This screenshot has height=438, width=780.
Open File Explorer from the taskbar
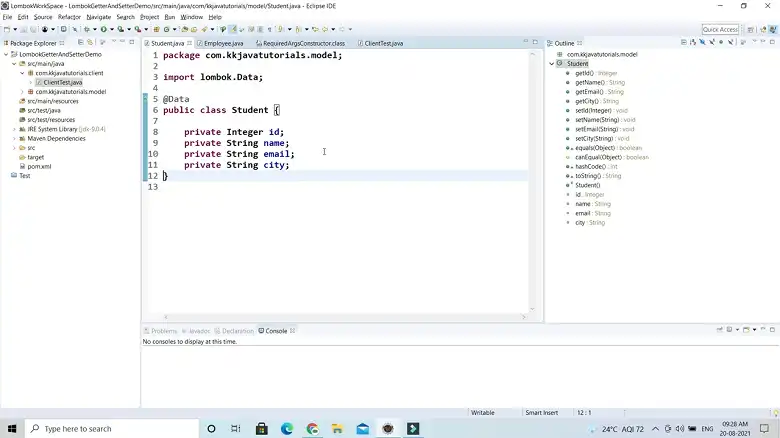[337, 429]
